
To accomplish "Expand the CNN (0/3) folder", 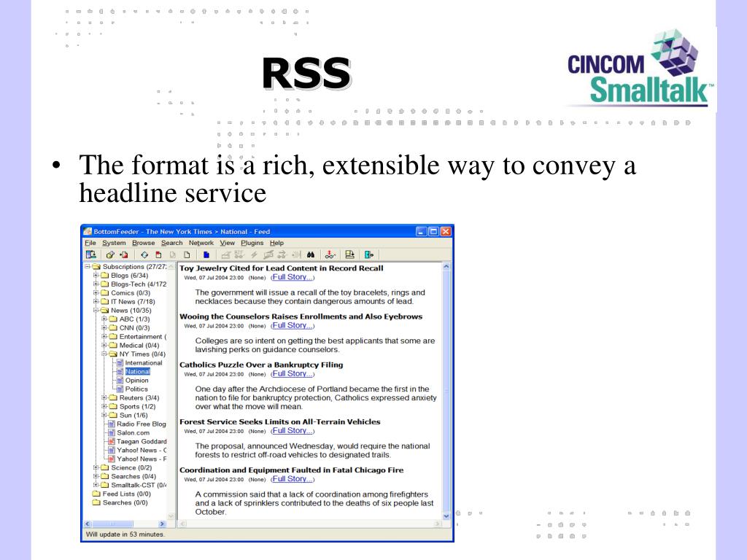I will coord(104,327).
